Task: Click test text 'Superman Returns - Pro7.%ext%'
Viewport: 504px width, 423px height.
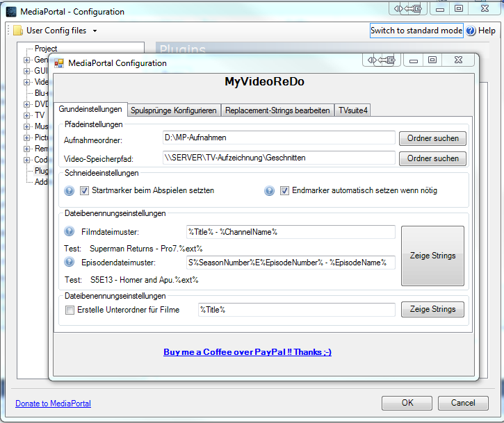Action: pos(146,249)
